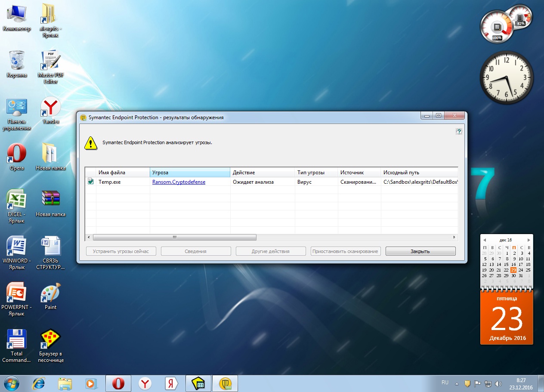Open the СВЯЗЬ СТРУКТУР document
This screenshot has width=544, height=392.
51,253
